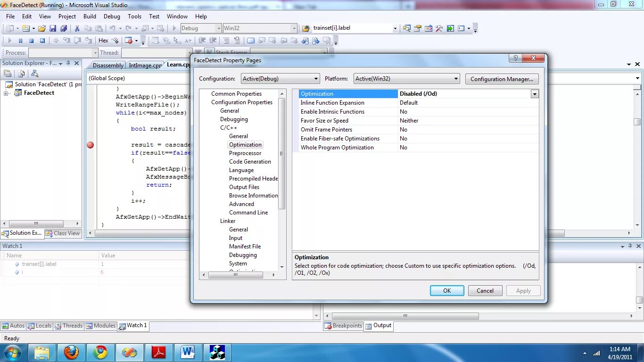644x362 pixels.
Task: Open the Toolbox using the hammer-wrench icon
Action: coord(439,28)
